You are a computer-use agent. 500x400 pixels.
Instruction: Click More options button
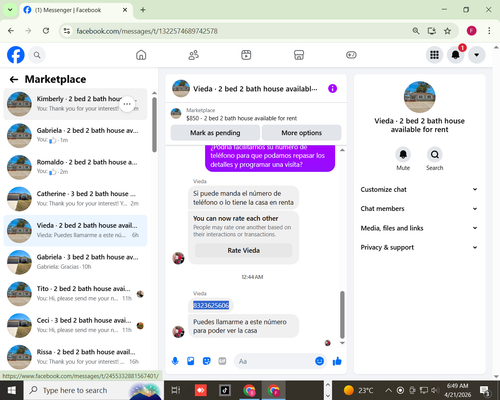tap(302, 133)
